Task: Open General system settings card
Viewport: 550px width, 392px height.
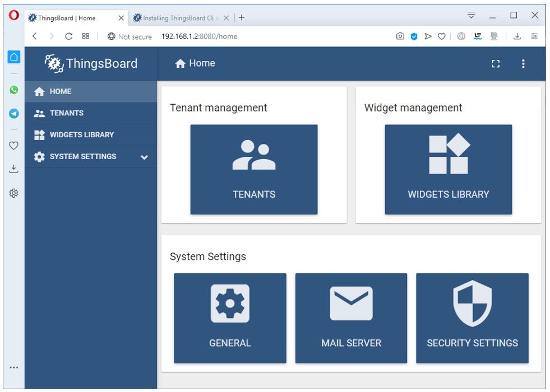Action: click(x=230, y=318)
